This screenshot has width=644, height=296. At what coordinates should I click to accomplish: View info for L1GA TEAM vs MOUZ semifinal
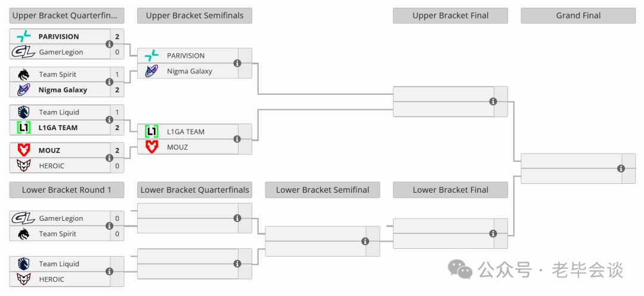point(237,139)
